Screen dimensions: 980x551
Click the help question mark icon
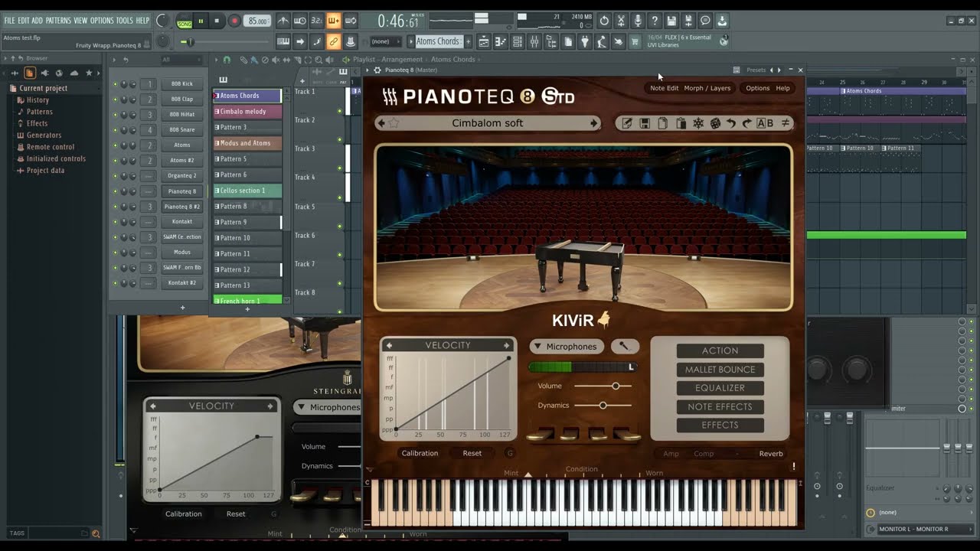point(655,21)
